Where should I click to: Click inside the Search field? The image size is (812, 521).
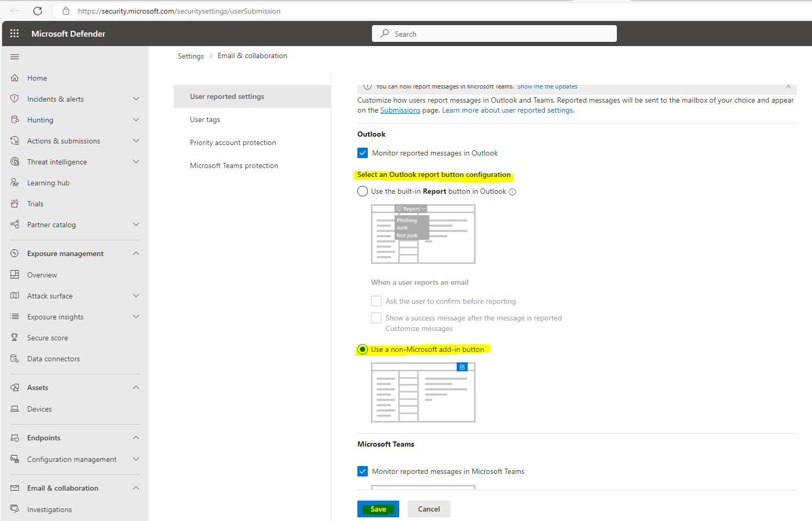click(x=494, y=33)
